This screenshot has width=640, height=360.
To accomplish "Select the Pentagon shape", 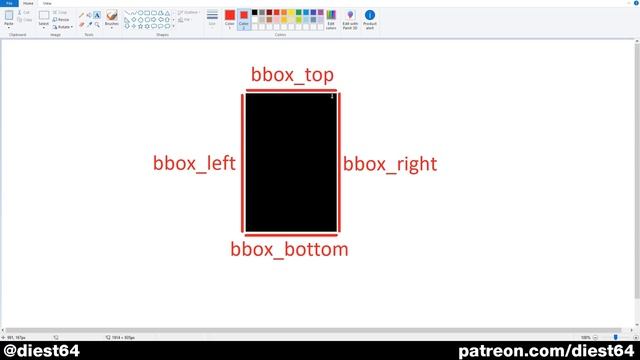I will (x=140, y=20).
